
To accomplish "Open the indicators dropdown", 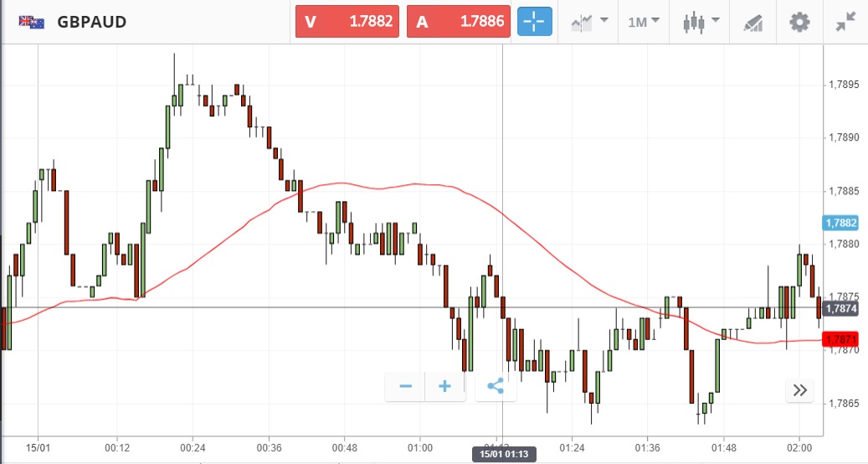I will (x=588, y=22).
